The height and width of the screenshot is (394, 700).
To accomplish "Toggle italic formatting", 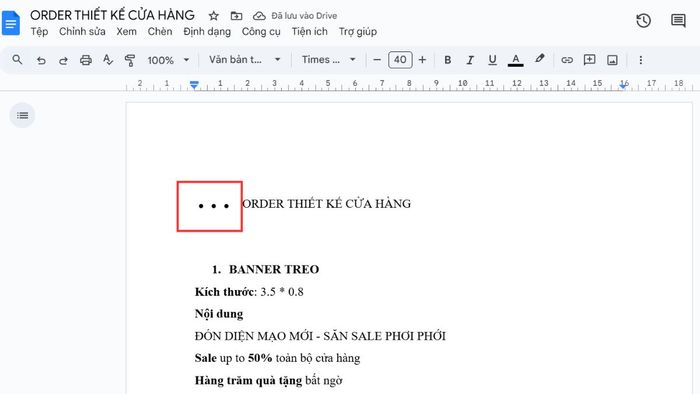I will [470, 60].
